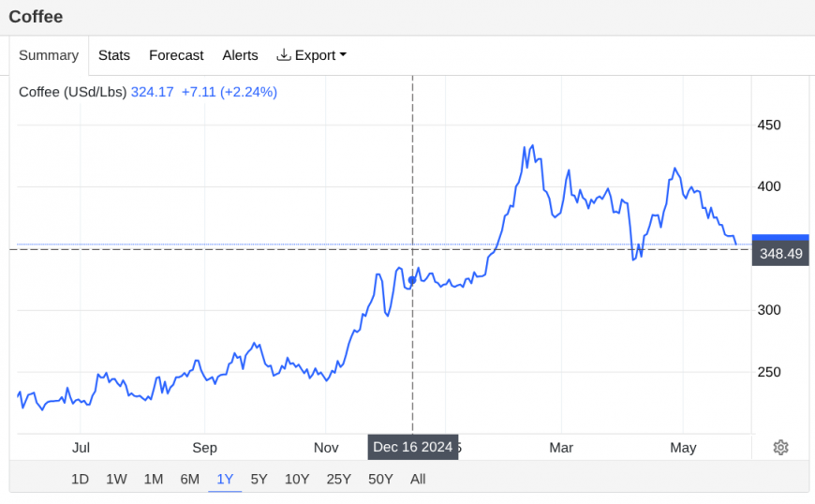
Task: Click the Jul x-axis label
Action: [81, 448]
